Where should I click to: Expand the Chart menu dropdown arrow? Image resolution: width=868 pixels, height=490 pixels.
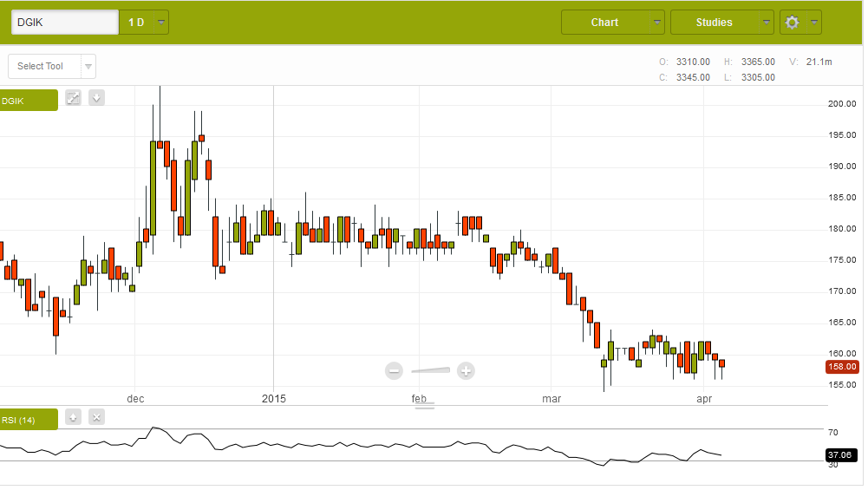point(657,23)
